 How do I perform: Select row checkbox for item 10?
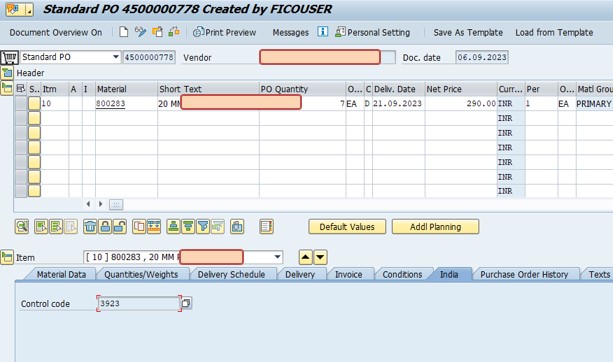[21, 104]
